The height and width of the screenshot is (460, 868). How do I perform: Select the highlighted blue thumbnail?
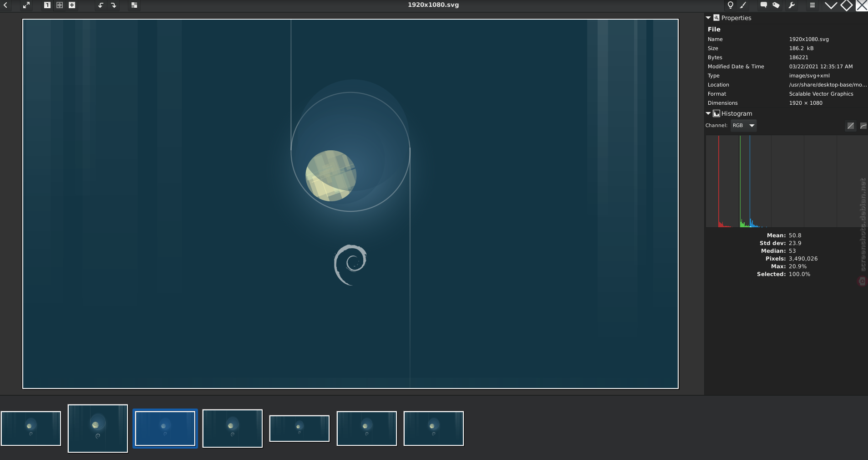165,429
